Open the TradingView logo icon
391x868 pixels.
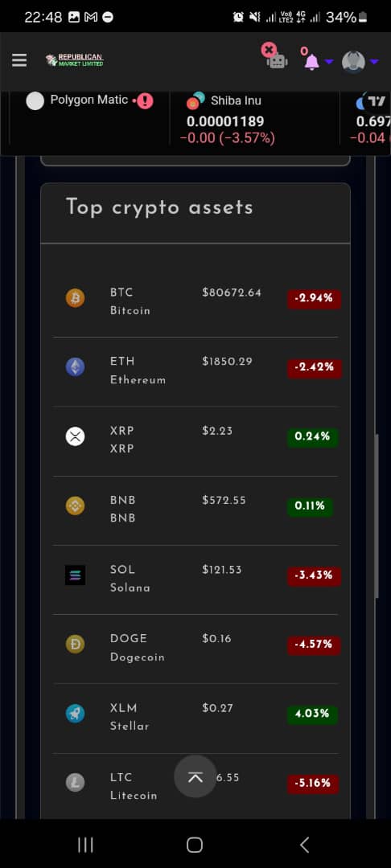[377, 100]
